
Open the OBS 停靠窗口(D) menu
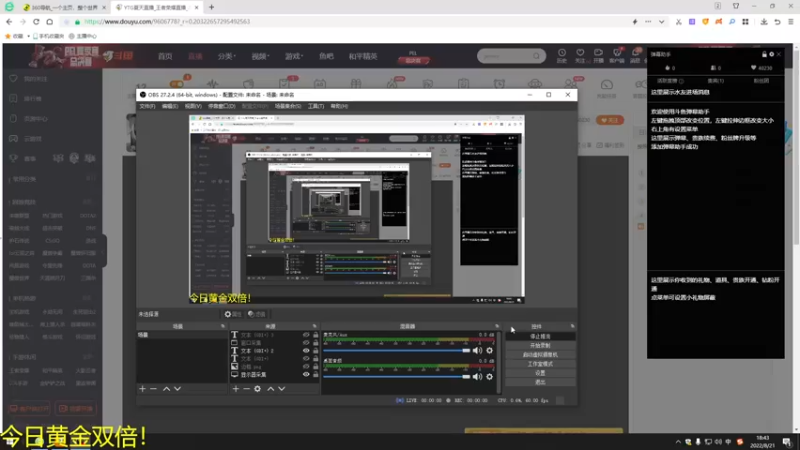pyautogui.click(x=221, y=106)
